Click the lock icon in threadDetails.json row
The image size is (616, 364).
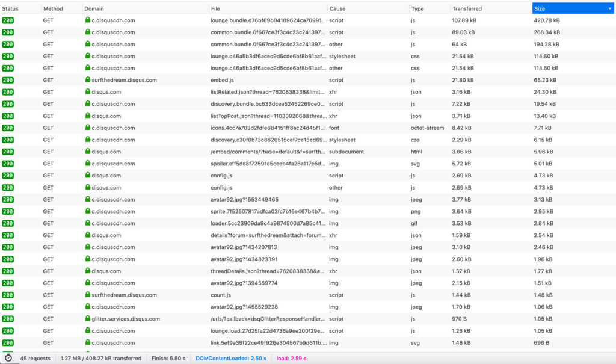88,271
